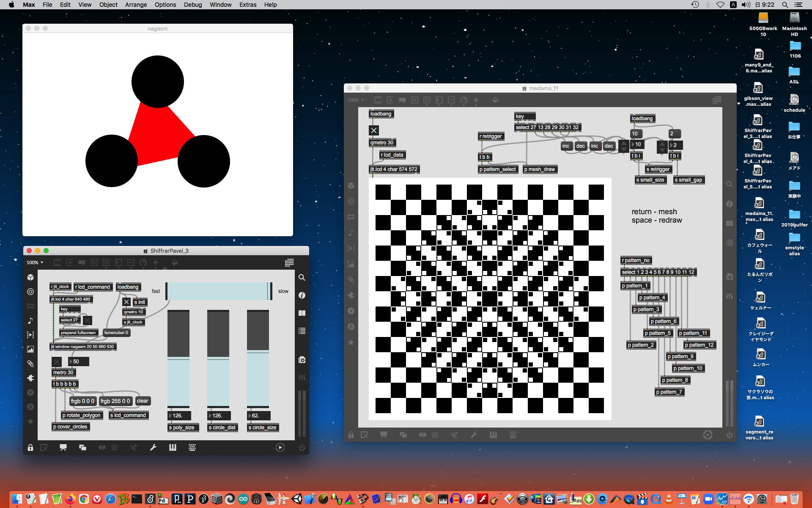Click the fast-slow horizontal slider
Image resolution: width=812 pixels, height=508 pixels.
click(218, 291)
